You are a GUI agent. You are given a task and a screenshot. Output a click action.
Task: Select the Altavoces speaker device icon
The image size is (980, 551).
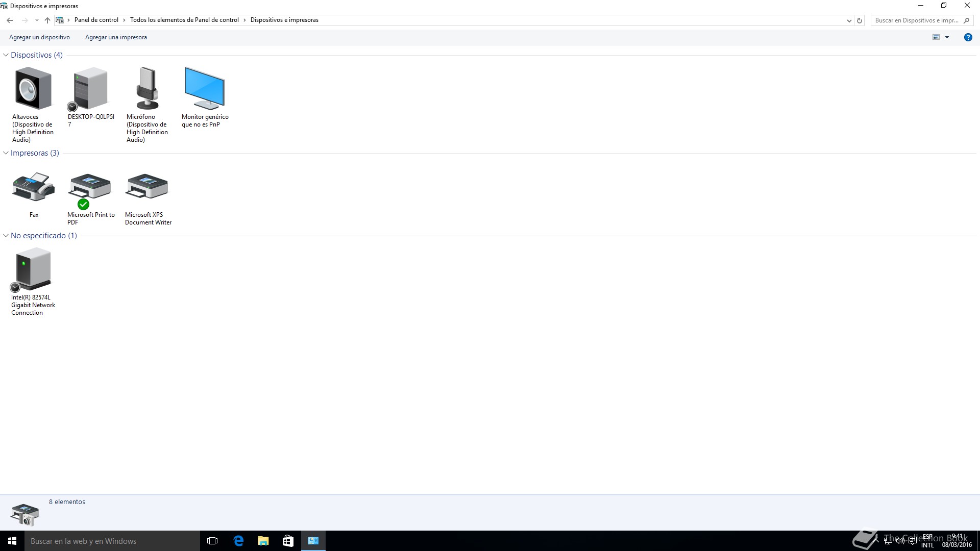pyautogui.click(x=33, y=88)
